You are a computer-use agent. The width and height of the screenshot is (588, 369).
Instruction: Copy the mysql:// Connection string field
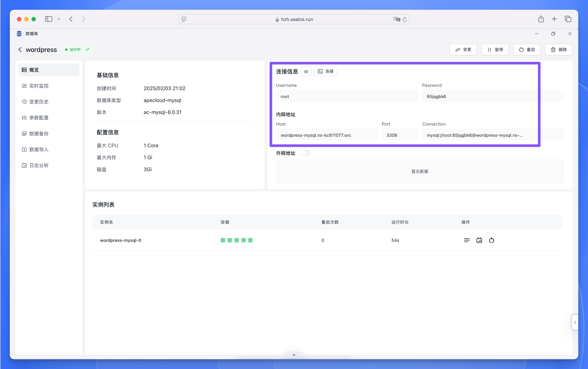[x=492, y=135]
